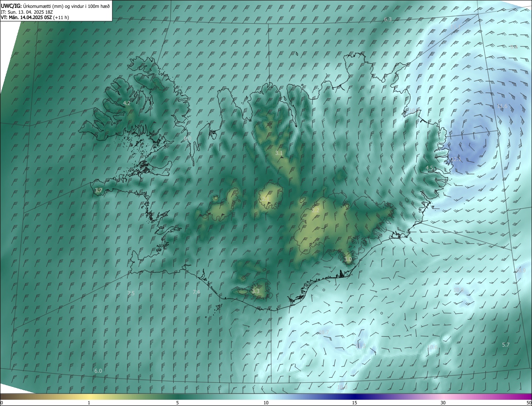Click the 7.4 value off the southwest coast
The width and height of the screenshot is (532, 406).
point(196,292)
